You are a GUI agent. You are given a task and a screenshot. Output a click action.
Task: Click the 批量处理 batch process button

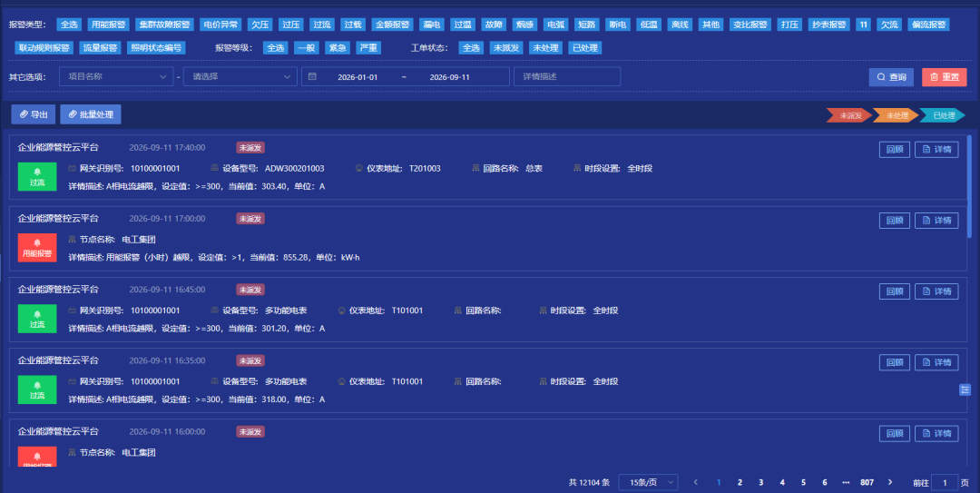[91, 114]
